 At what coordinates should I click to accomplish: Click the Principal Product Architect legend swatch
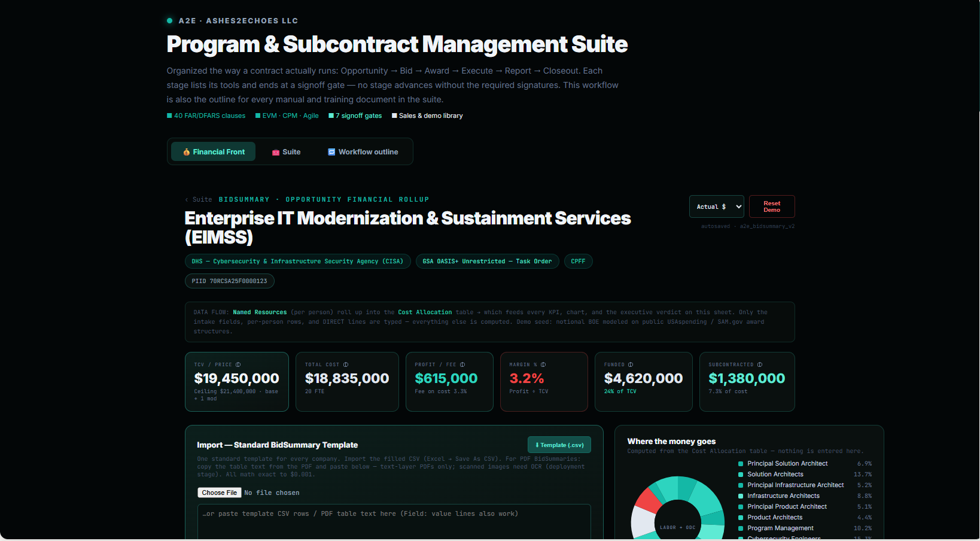741,507
